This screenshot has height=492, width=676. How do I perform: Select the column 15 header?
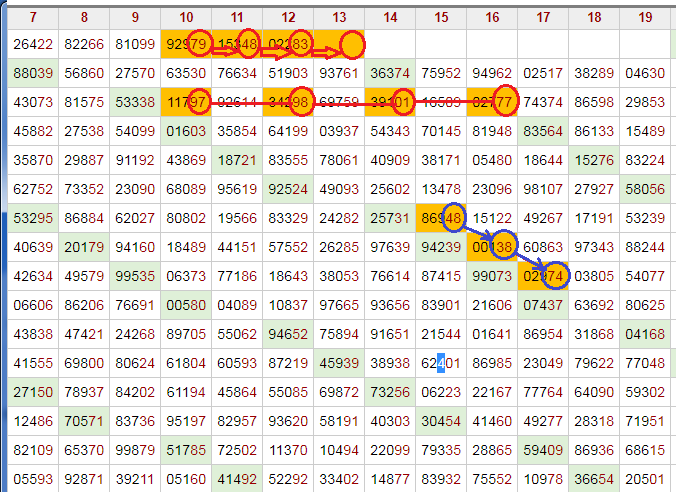tap(441, 17)
